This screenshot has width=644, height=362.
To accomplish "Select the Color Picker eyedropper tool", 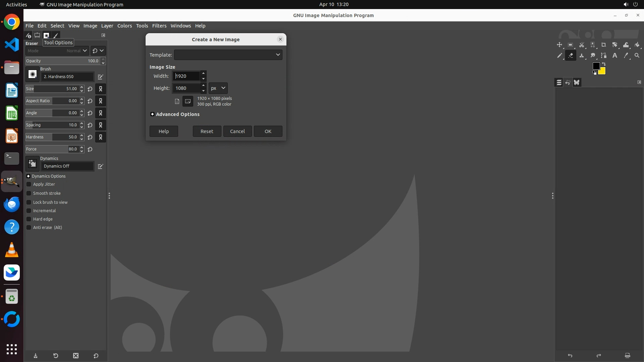I will click(626, 56).
